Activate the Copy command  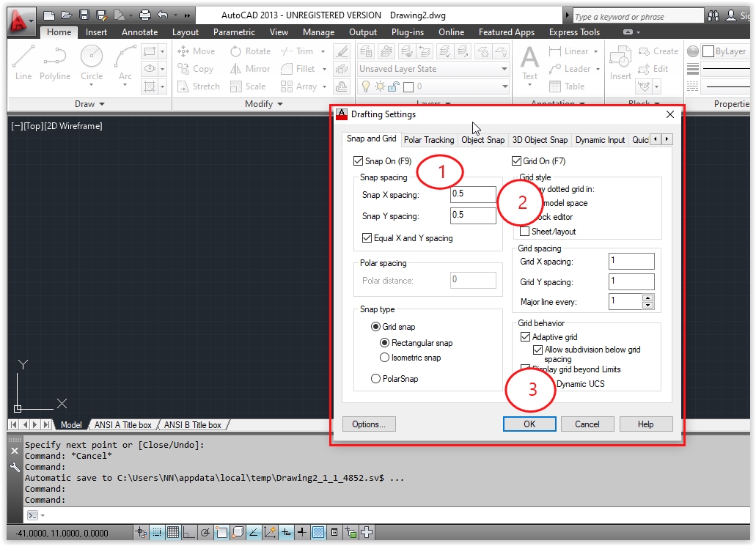pos(196,69)
